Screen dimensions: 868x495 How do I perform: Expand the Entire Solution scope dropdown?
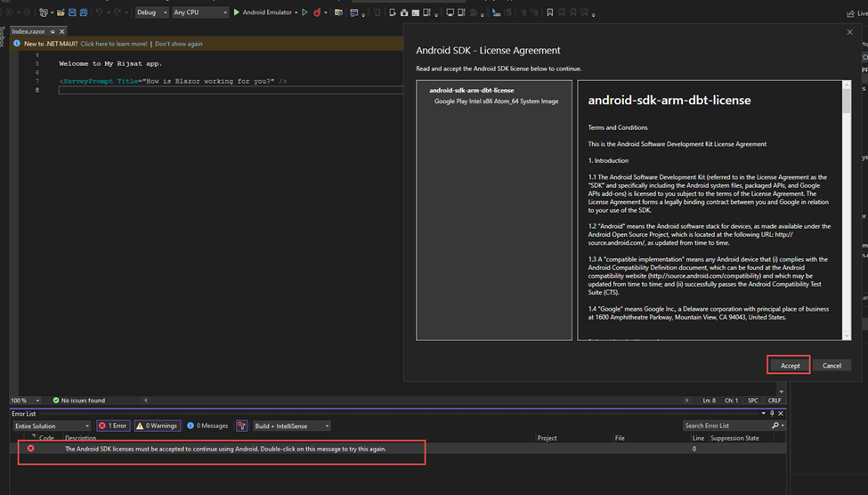point(52,426)
